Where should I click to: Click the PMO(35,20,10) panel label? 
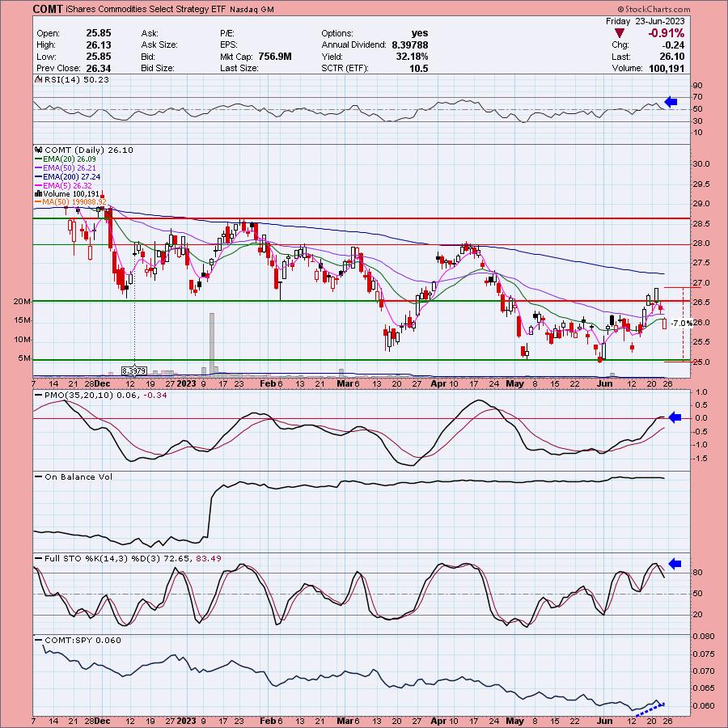(102, 395)
